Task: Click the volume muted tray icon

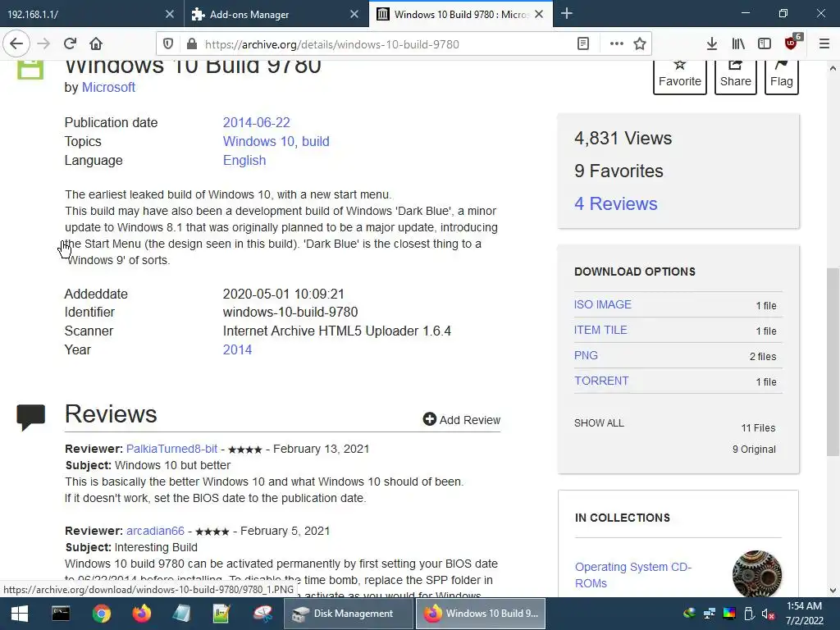Action: point(769,614)
